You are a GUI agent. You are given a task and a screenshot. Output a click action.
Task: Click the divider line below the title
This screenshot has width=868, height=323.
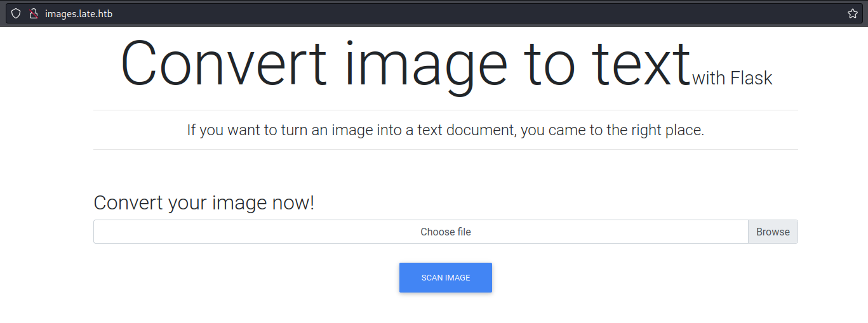[445, 110]
